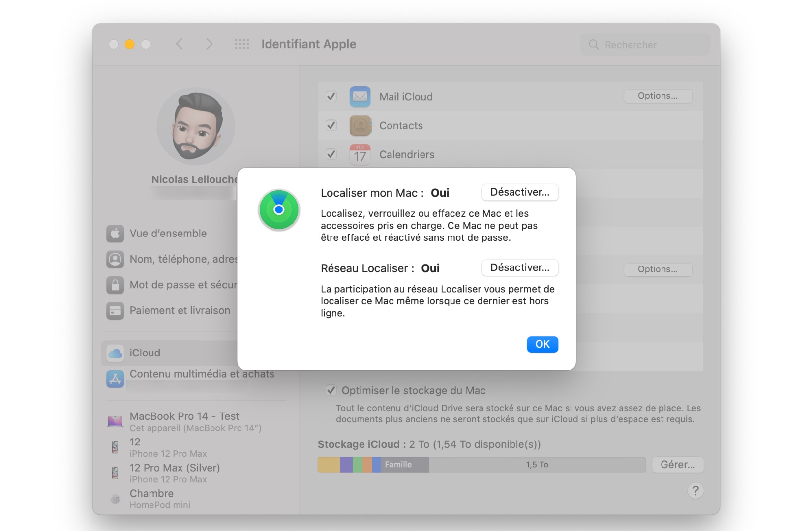
Task: Click the yellow segment of storage bar
Action: pos(329,465)
